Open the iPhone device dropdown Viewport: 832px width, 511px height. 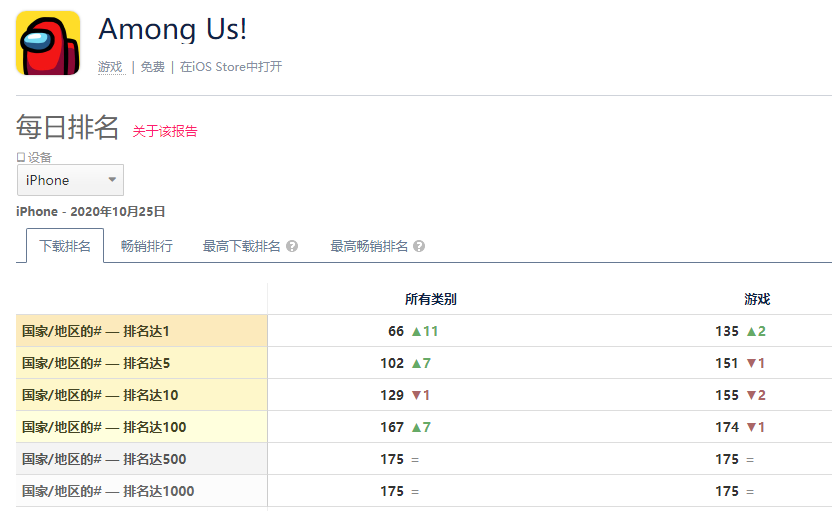click(71, 180)
